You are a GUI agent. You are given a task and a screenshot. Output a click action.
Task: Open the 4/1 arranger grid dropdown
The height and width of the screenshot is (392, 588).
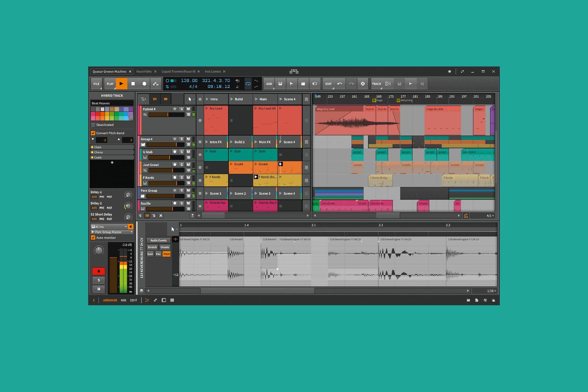482,216
